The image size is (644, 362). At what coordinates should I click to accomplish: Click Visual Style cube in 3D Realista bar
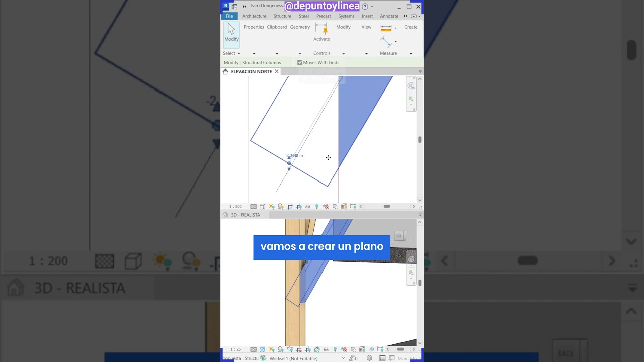pyautogui.click(x=262, y=349)
